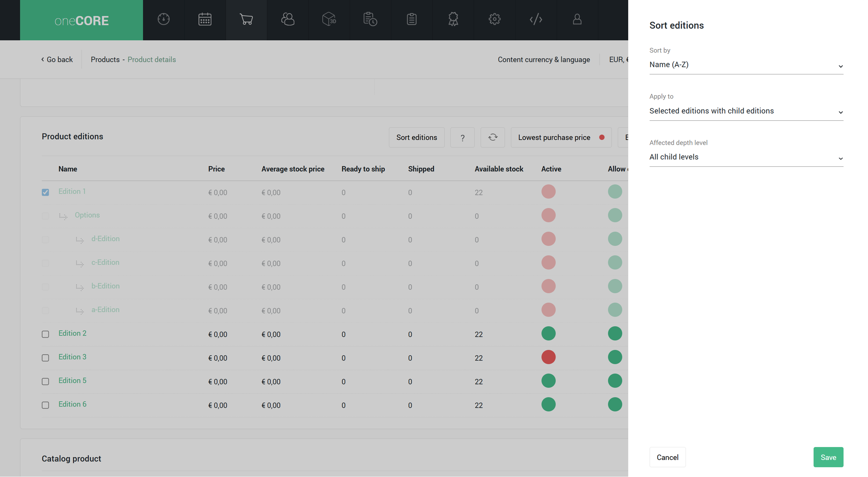Click the Products breadcrumb item

click(105, 60)
